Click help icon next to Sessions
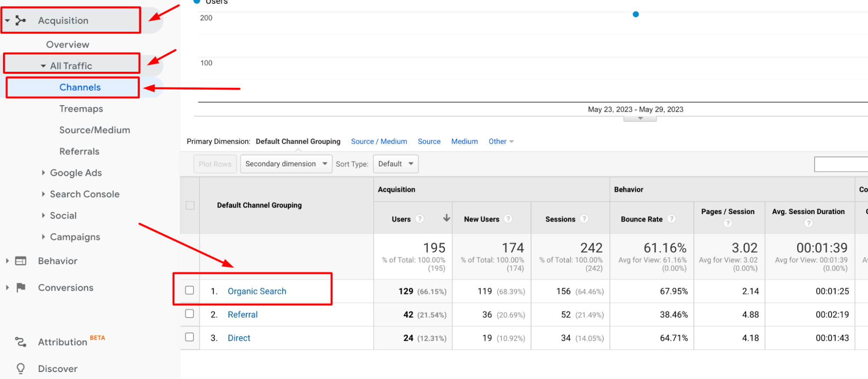This screenshot has width=868, height=379. coord(584,219)
